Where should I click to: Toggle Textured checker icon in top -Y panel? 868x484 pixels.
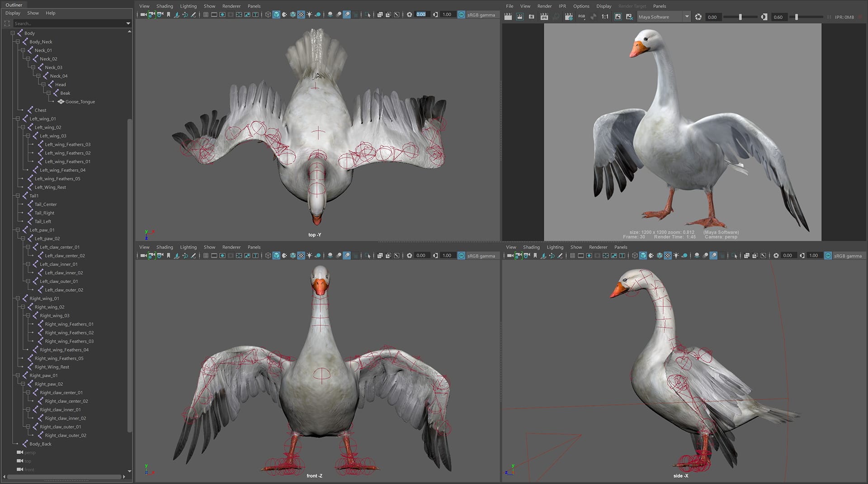[301, 14]
